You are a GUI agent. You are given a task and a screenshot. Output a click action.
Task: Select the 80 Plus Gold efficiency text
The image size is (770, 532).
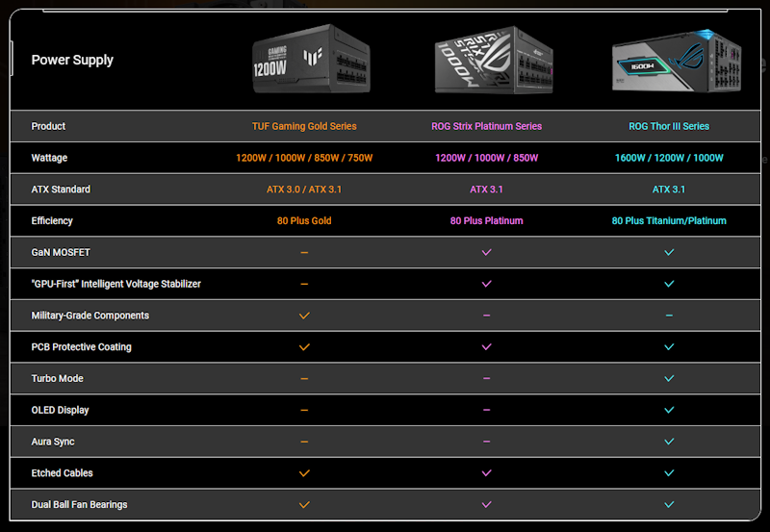coord(304,220)
